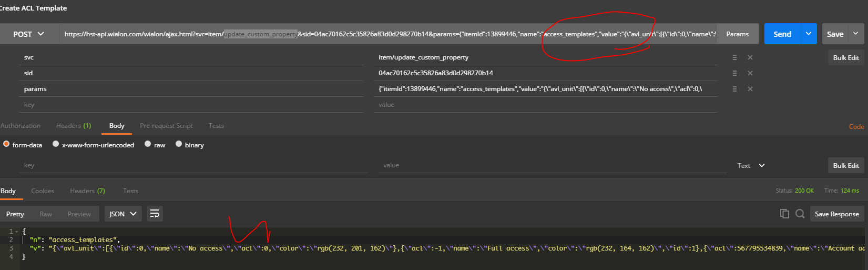Click the Save Response button
868x270 pixels.
coord(836,214)
